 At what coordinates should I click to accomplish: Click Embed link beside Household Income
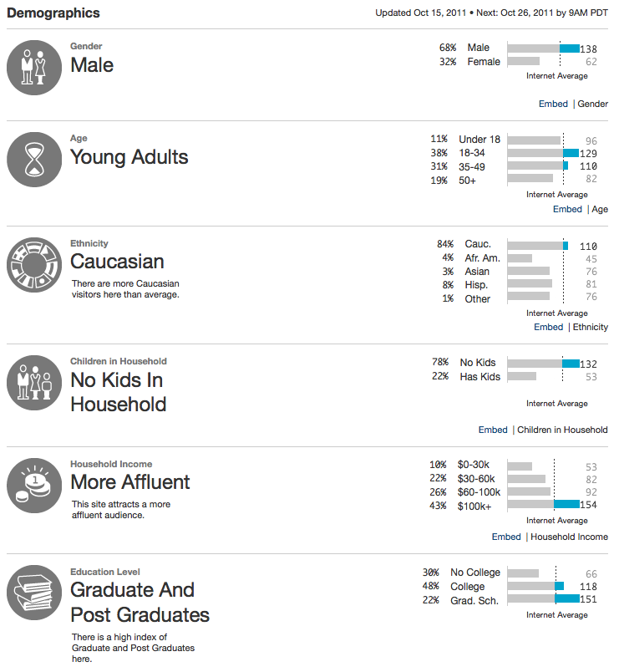(506, 537)
